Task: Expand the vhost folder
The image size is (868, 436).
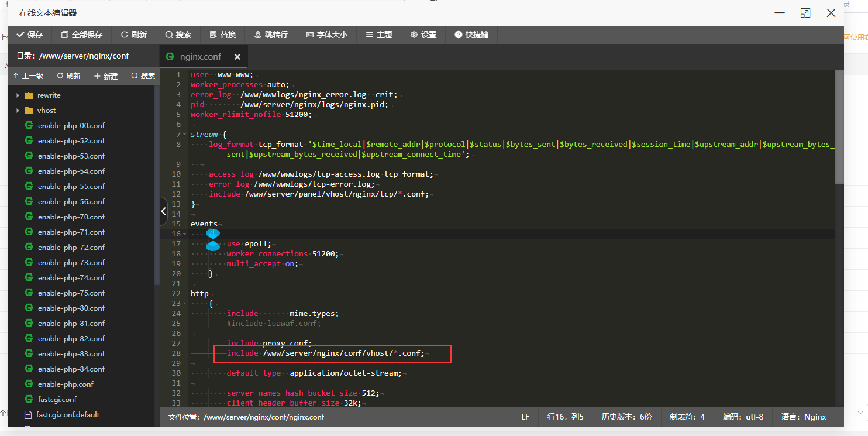Action: pyautogui.click(x=18, y=110)
